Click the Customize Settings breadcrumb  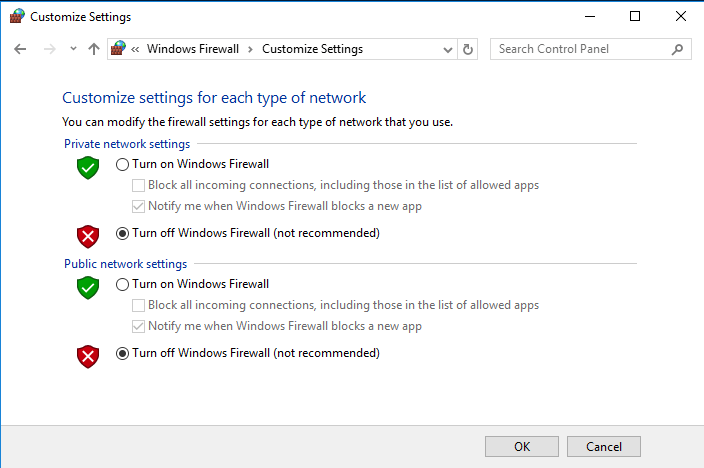[x=312, y=49]
